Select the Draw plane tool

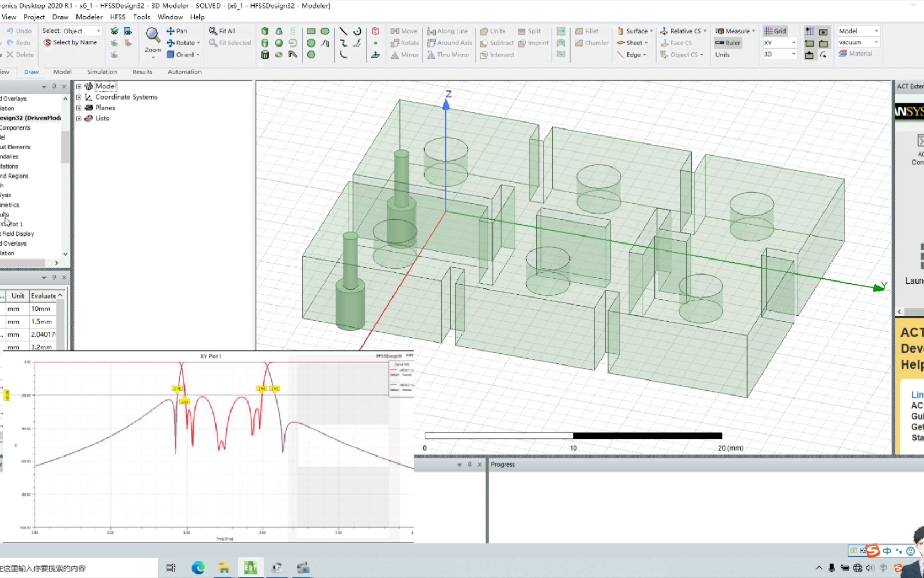point(375,55)
